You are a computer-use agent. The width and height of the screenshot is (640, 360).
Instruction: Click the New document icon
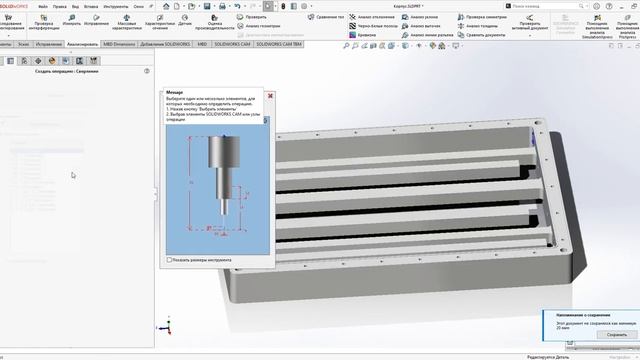click(x=176, y=6)
